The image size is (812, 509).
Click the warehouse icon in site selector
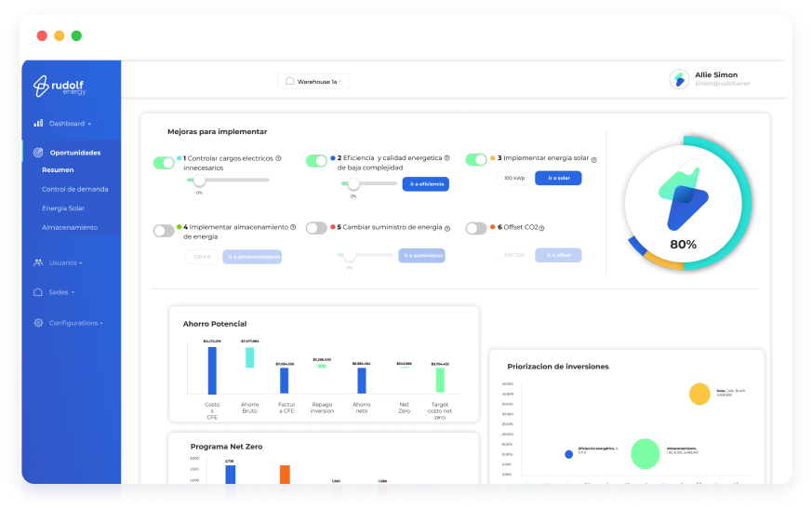pyautogui.click(x=290, y=81)
